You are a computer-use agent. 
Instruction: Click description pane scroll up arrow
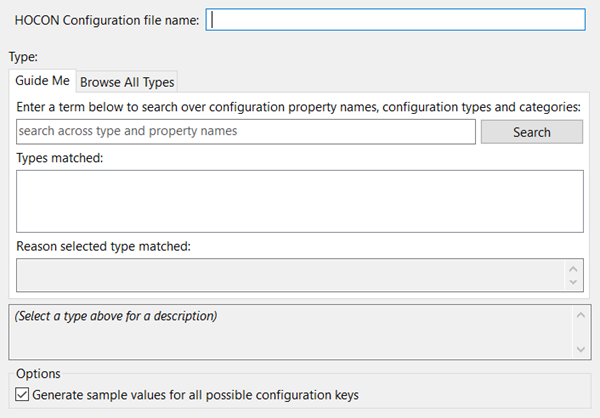coord(580,314)
